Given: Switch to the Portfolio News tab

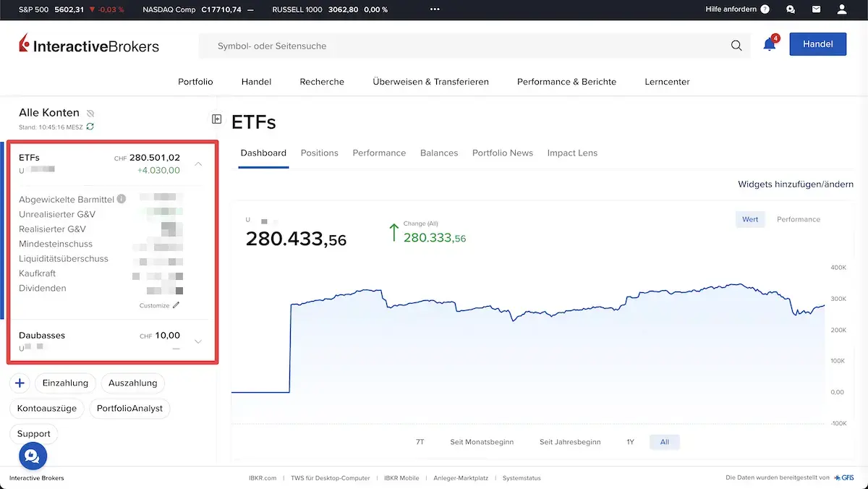Looking at the screenshot, I should [503, 153].
